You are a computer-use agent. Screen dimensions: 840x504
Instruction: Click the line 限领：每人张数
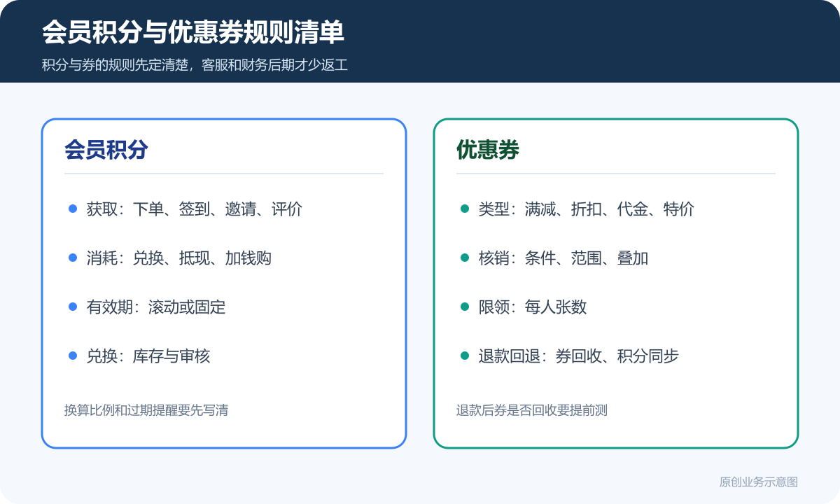pyautogui.click(x=533, y=307)
